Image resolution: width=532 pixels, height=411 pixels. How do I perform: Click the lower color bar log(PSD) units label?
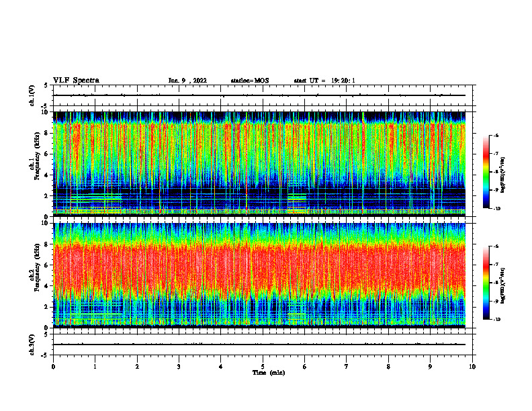503,285
